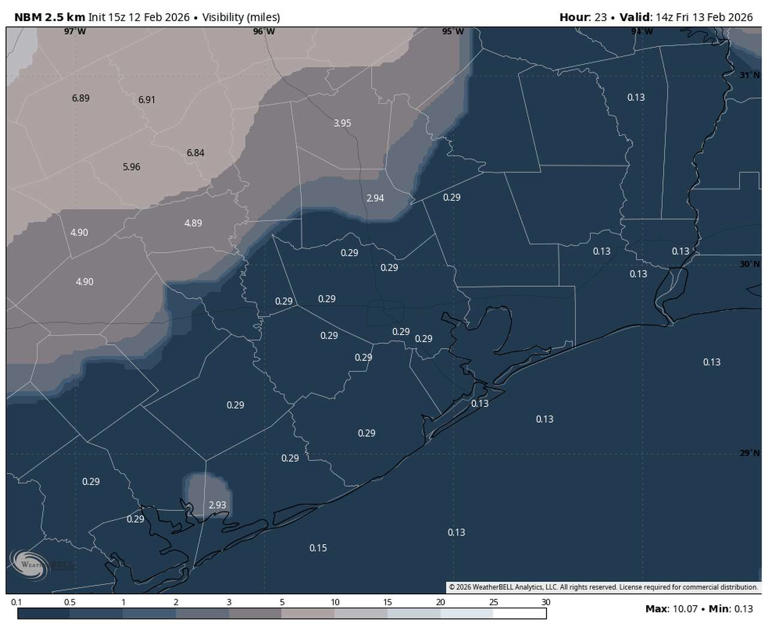Click the 2–3 legend color segment
The width and height of the screenshot is (768, 631).
[202, 613]
